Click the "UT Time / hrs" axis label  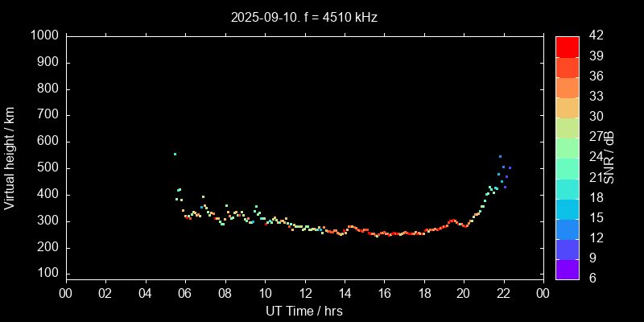coord(303,311)
